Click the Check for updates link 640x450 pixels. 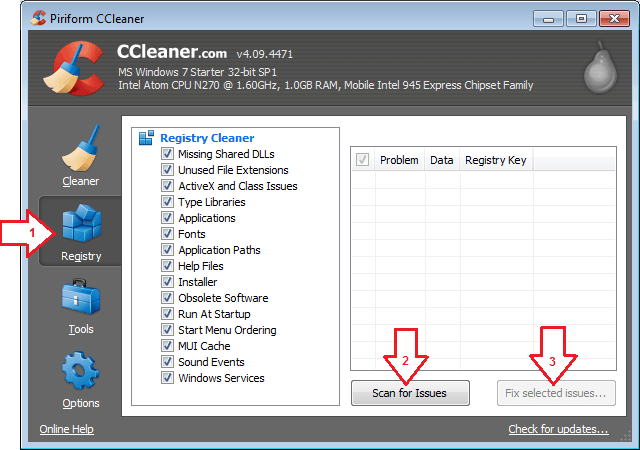click(558, 429)
